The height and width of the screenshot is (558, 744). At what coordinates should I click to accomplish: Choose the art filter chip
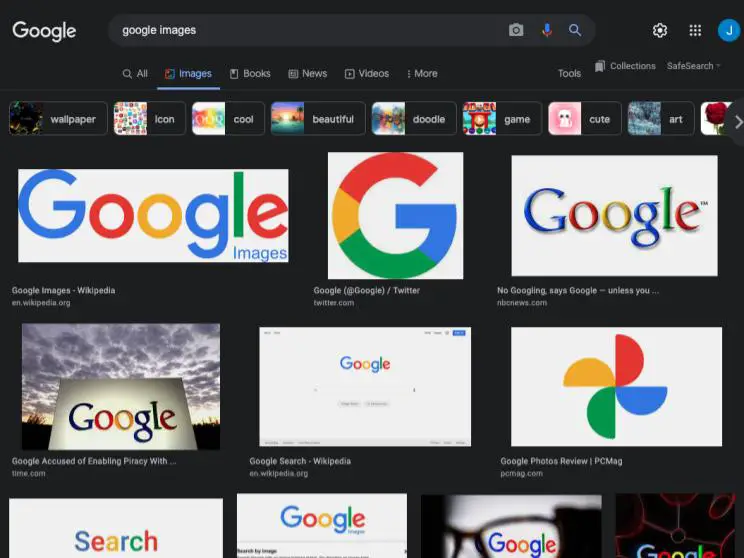click(661, 119)
